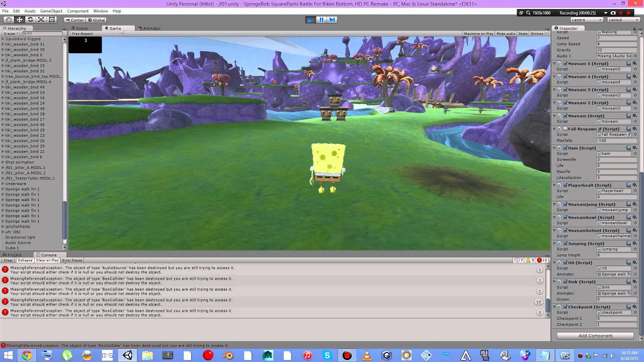Toggle Mute audio in Game view
The width and height of the screenshot is (644, 362).
pyautogui.click(x=506, y=34)
